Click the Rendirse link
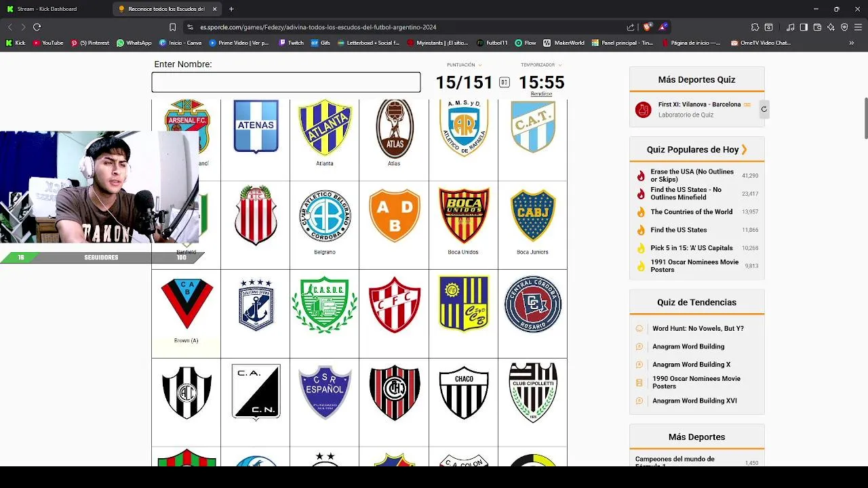Viewport: 868px width, 488px height. pos(541,94)
